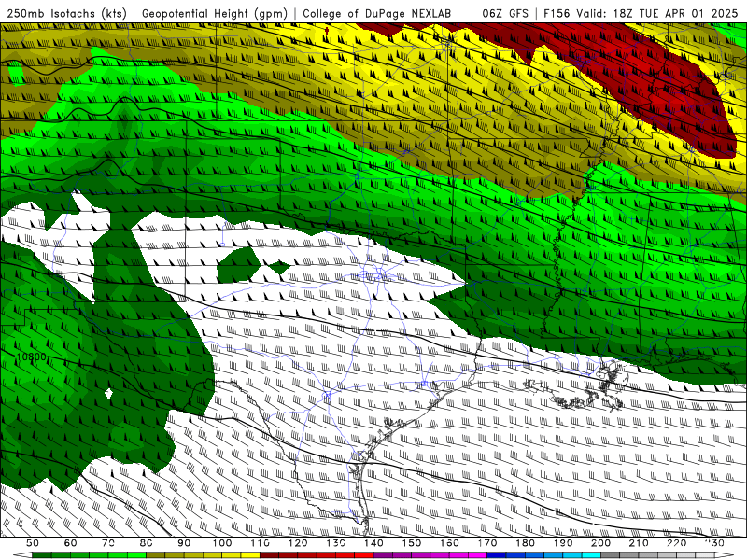Click the 'F156' forecast hour text
The height and width of the screenshot is (560, 747).
[x=557, y=14]
